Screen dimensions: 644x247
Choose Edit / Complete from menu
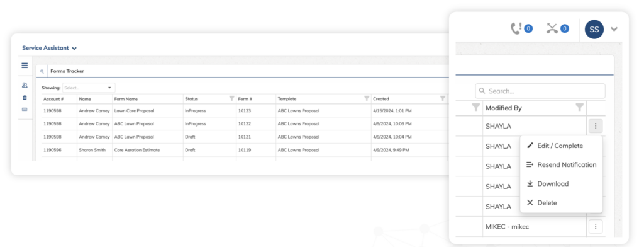click(x=560, y=146)
